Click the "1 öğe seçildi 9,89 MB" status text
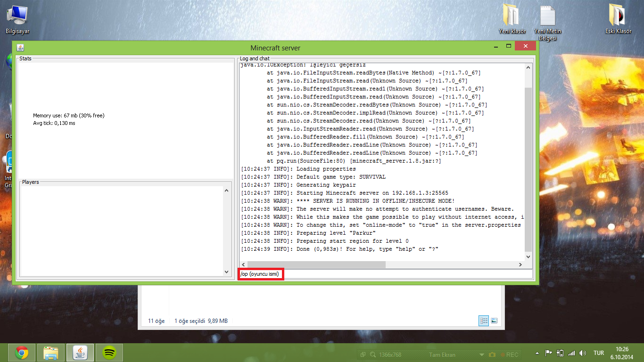The width and height of the screenshot is (644, 362). [201, 321]
